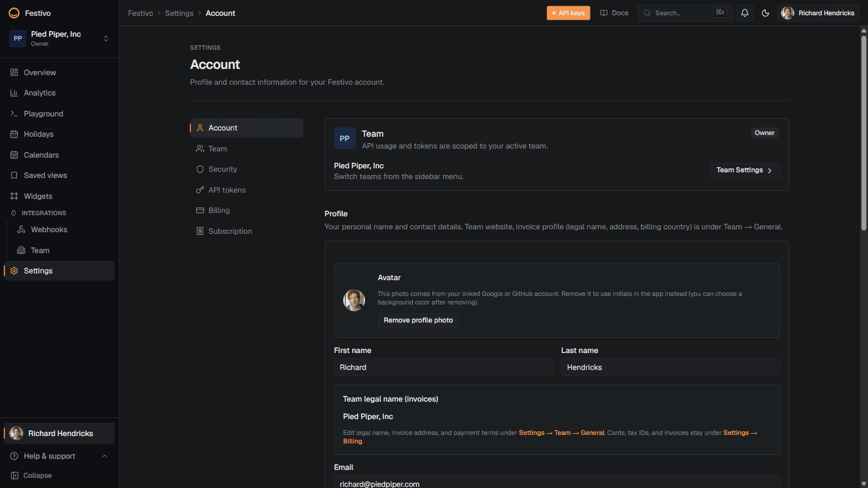
Task: Click the Last name input field
Action: point(670,367)
